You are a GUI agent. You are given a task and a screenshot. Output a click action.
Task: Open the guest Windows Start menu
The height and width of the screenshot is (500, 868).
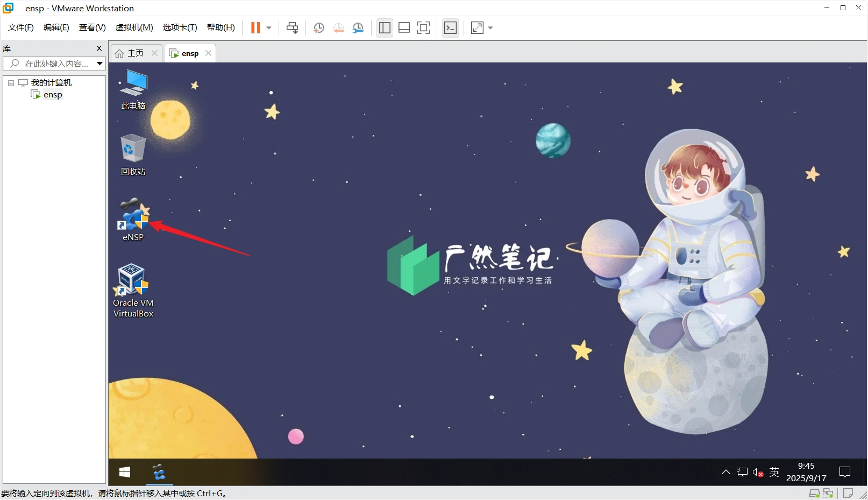coord(125,472)
